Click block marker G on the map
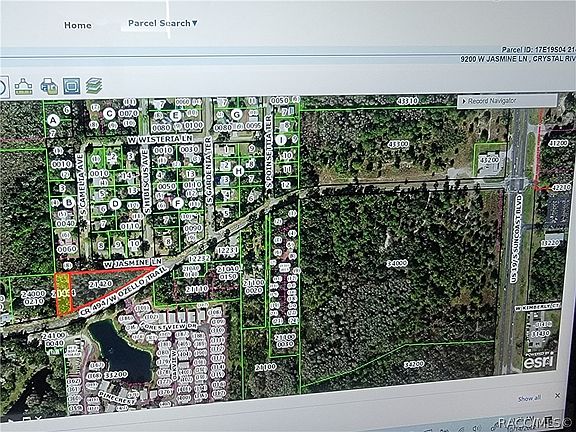Viewport: 576px width, 432px height. pos(237,114)
